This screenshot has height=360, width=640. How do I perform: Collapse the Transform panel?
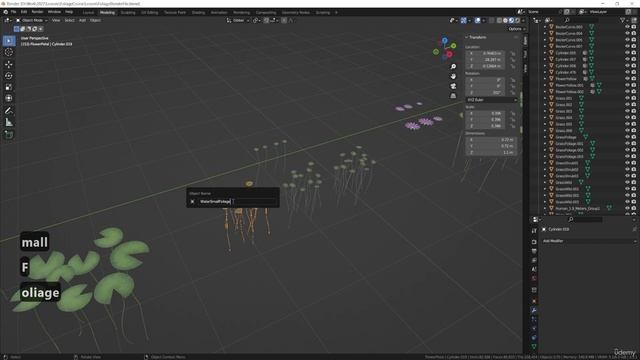tap(467, 38)
